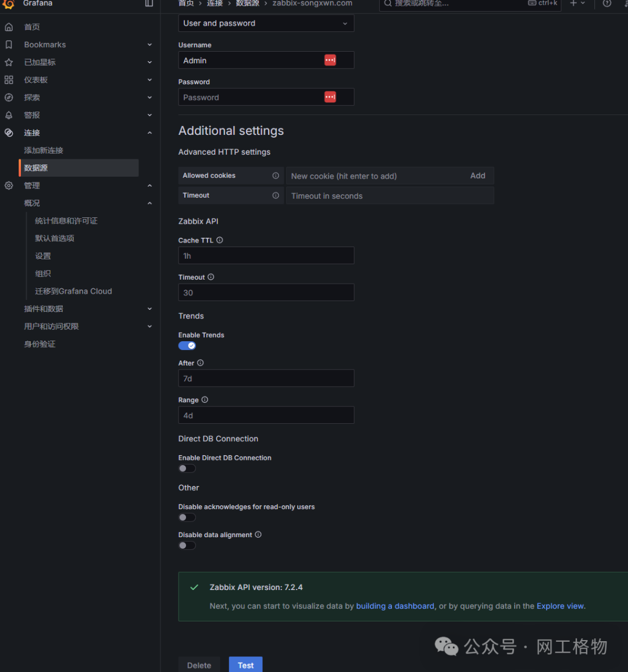The width and height of the screenshot is (628, 672).
Task: Click the Range trends input field
Action: tap(266, 415)
